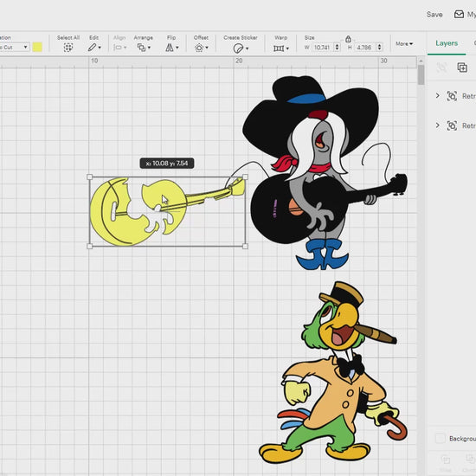Viewport: 476px width, 476px height.
Task: Expand the Offset dropdown arrow
Action: [207, 48]
